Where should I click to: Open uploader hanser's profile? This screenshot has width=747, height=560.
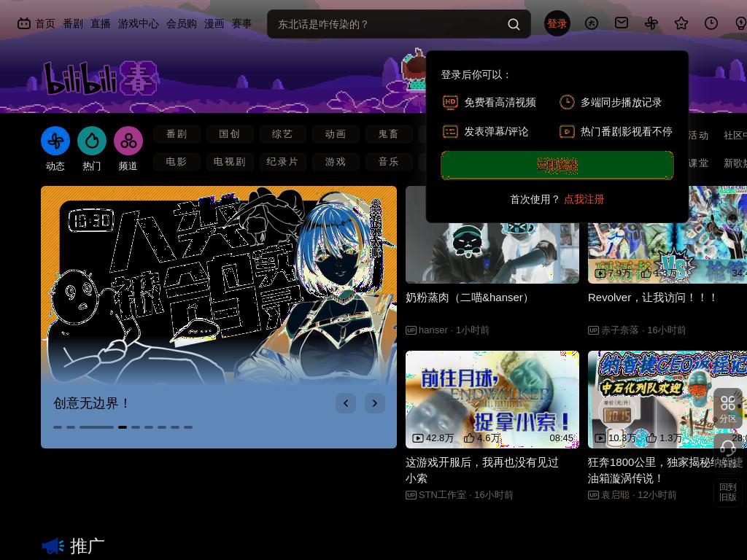[x=433, y=330]
